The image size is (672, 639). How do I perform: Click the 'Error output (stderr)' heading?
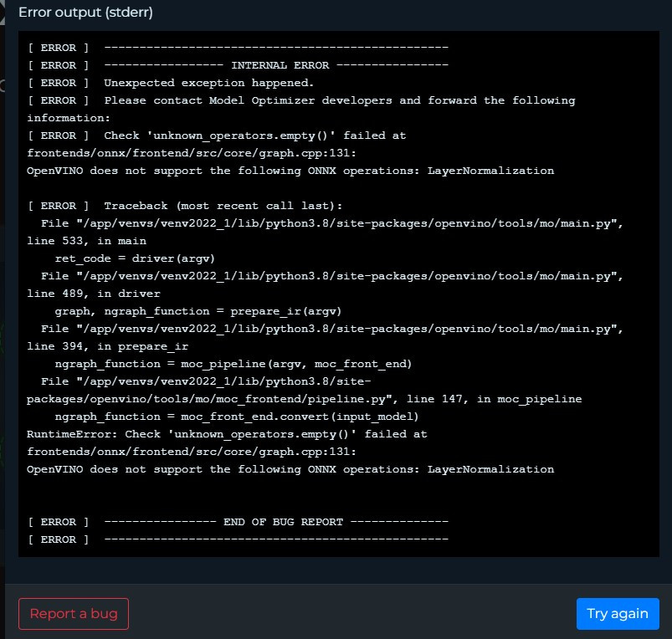pos(85,13)
